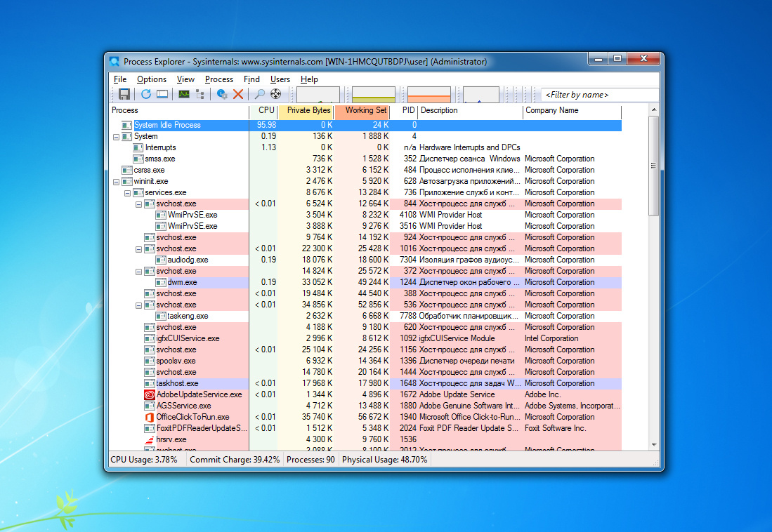Sort by the Process column header
The height and width of the screenshot is (532, 772).
tap(179, 111)
